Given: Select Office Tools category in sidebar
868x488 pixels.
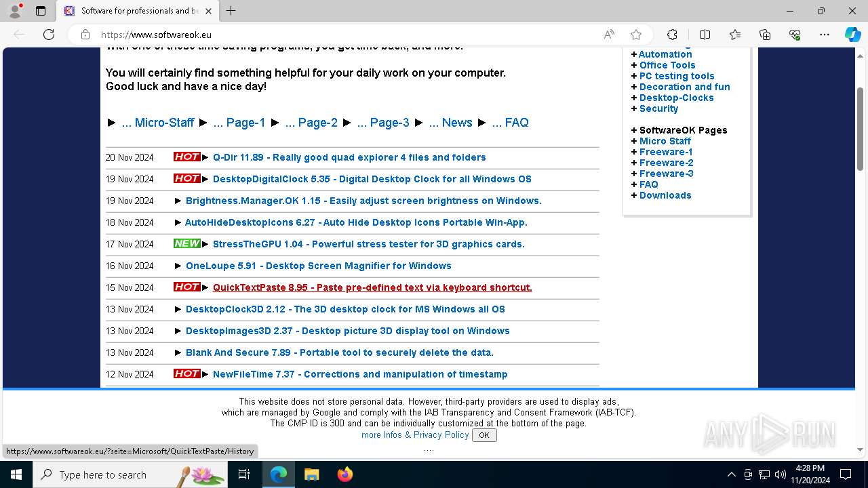Looking at the screenshot, I should (x=667, y=65).
